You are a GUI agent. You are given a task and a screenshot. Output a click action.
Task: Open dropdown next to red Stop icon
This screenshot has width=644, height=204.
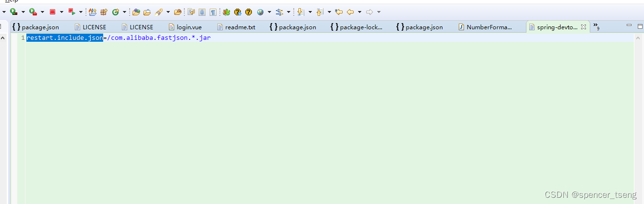point(61,12)
